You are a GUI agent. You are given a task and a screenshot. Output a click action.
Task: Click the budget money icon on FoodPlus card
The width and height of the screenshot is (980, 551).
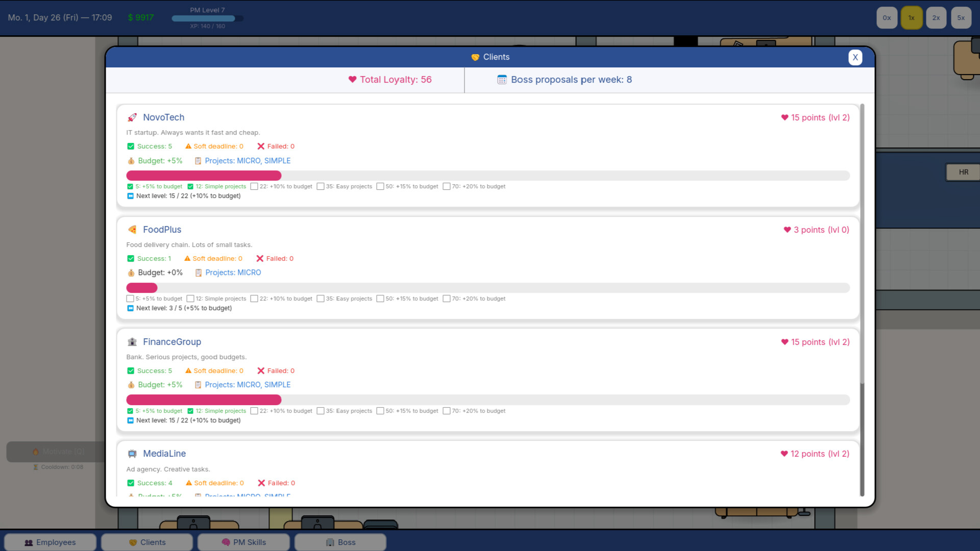click(x=131, y=272)
